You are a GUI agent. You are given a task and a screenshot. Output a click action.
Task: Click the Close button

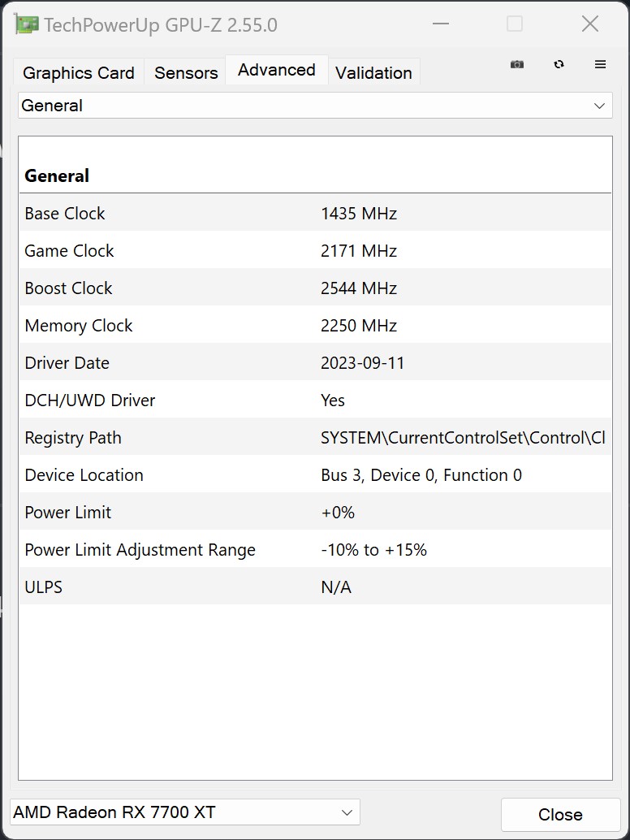point(560,814)
